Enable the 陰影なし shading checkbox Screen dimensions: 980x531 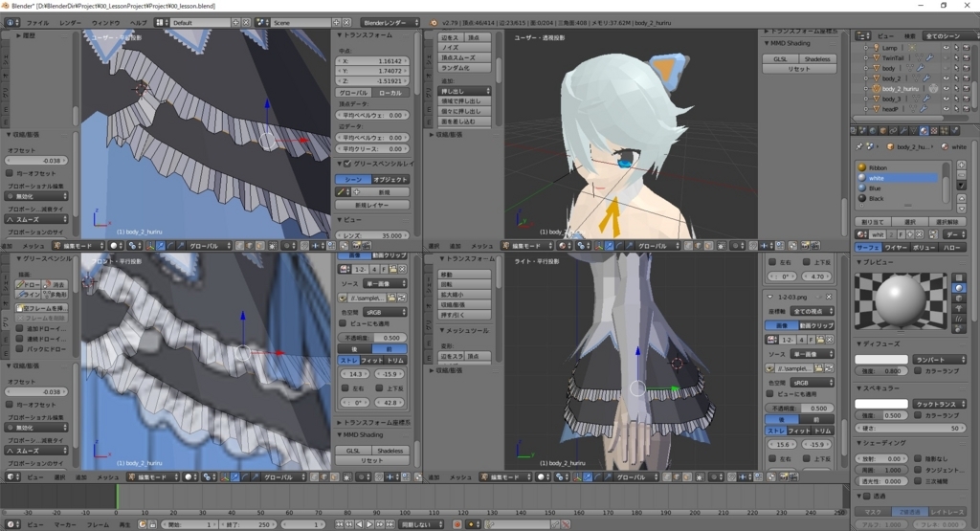pyautogui.click(x=918, y=458)
